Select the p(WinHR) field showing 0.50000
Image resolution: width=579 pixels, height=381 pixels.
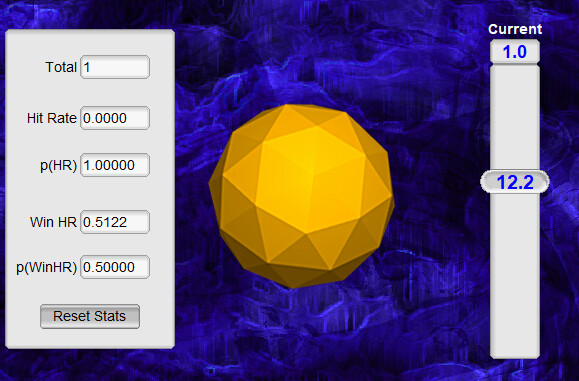coord(115,267)
